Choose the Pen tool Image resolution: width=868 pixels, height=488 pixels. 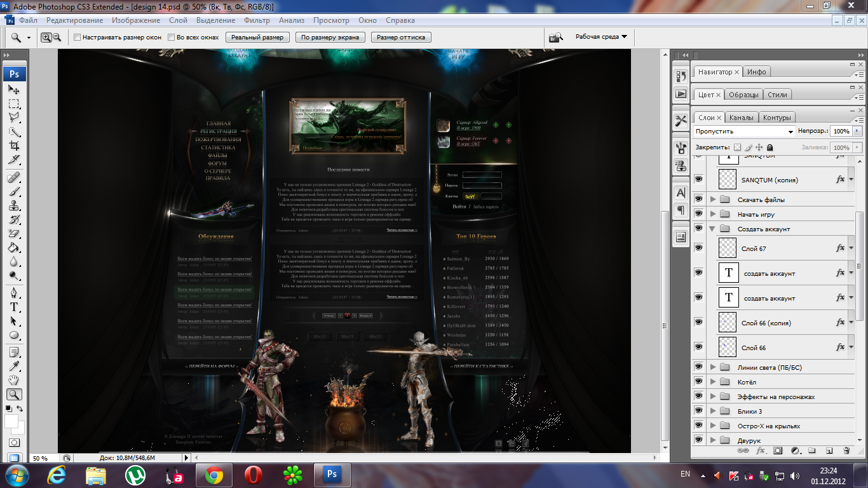click(14, 293)
